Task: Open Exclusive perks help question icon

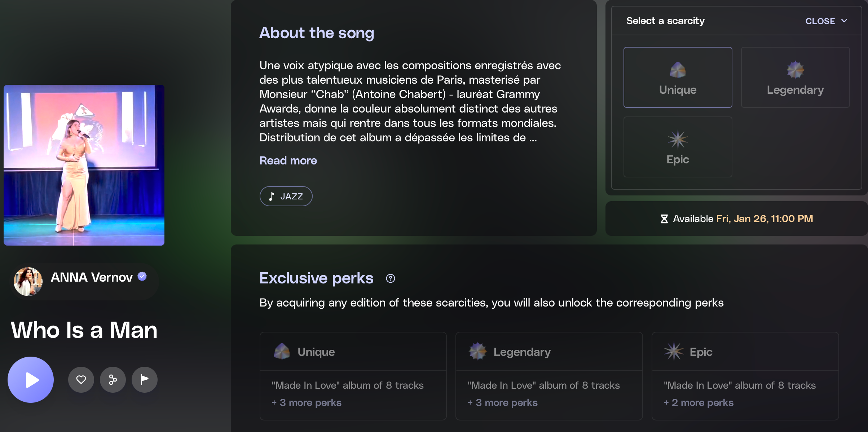Action: point(390,278)
